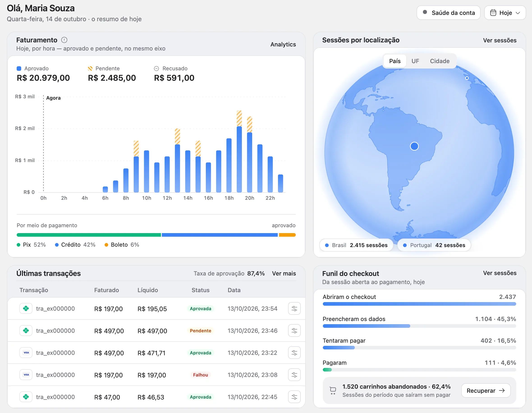Click the Portugal marker on the globe
The width and height of the screenshot is (532, 413).
tap(467, 78)
